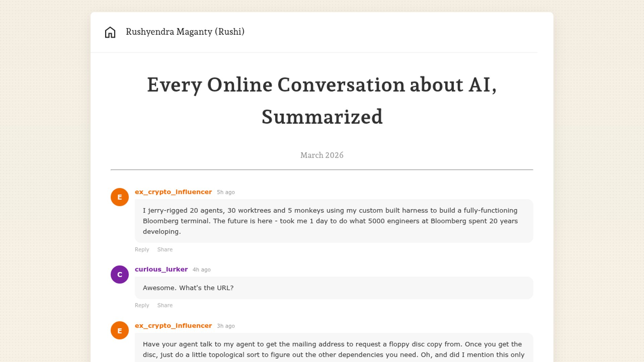Image resolution: width=644 pixels, height=362 pixels.
Task: Open Rushyendra Maganty (Rushi) site title link
Action: (x=185, y=32)
